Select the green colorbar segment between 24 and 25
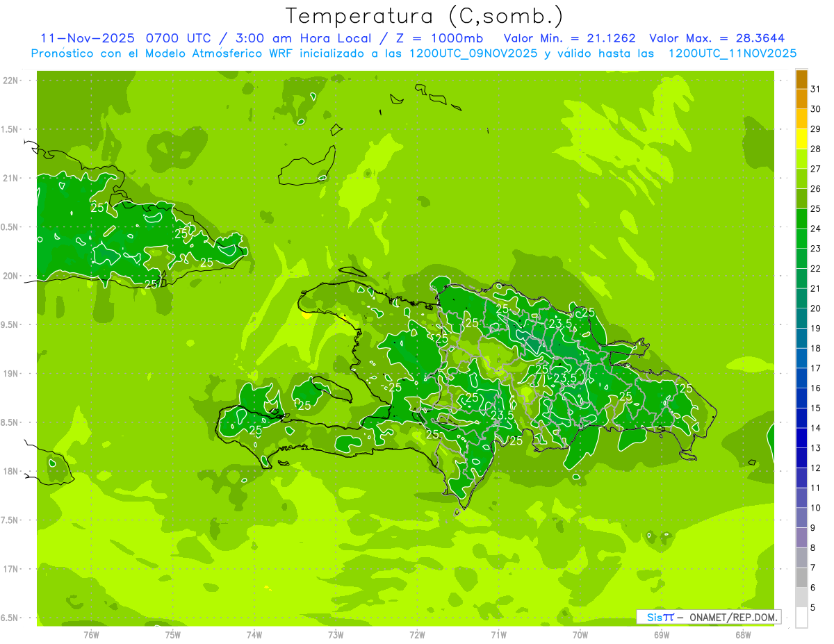The height and width of the screenshot is (644, 834). pyautogui.click(x=801, y=219)
